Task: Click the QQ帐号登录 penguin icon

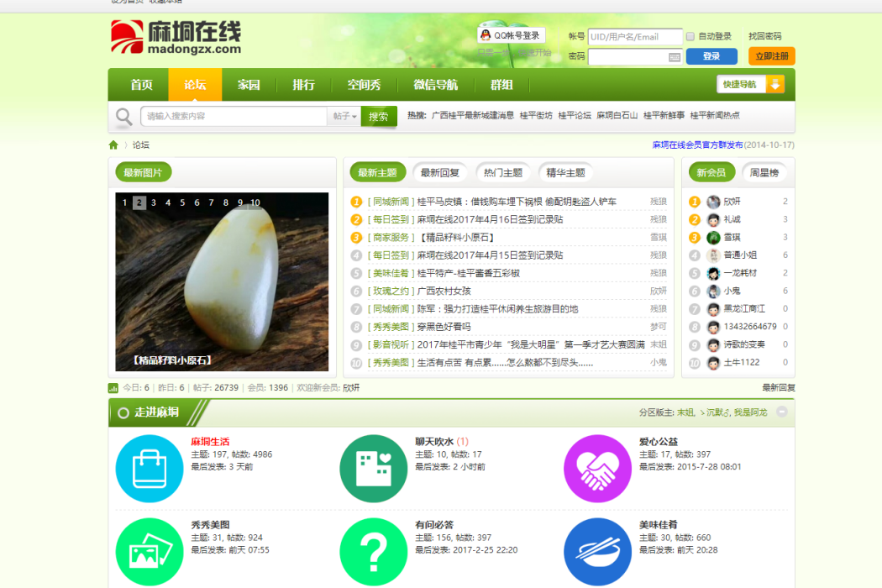Action: tap(486, 35)
